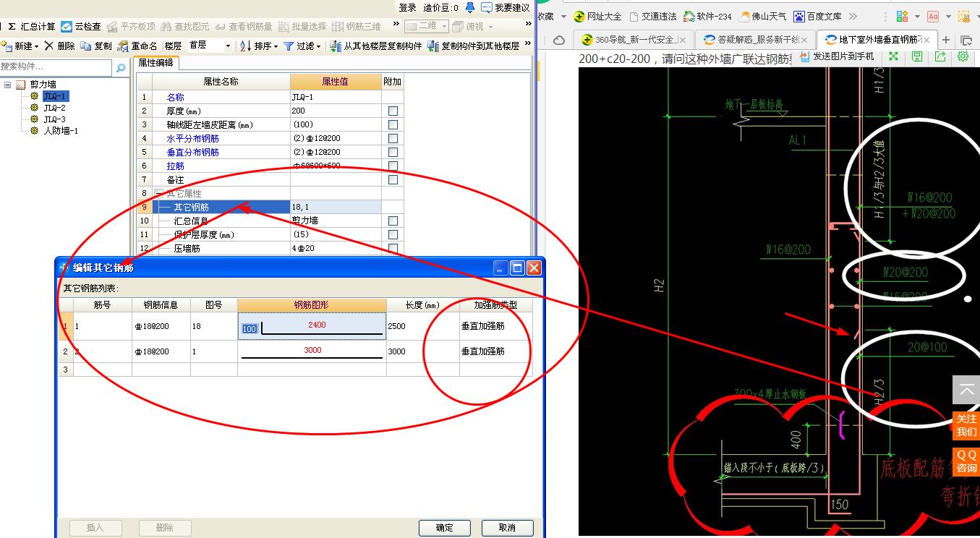
Task: Open 网址大全 bookmark
Action: click(597, 16)
